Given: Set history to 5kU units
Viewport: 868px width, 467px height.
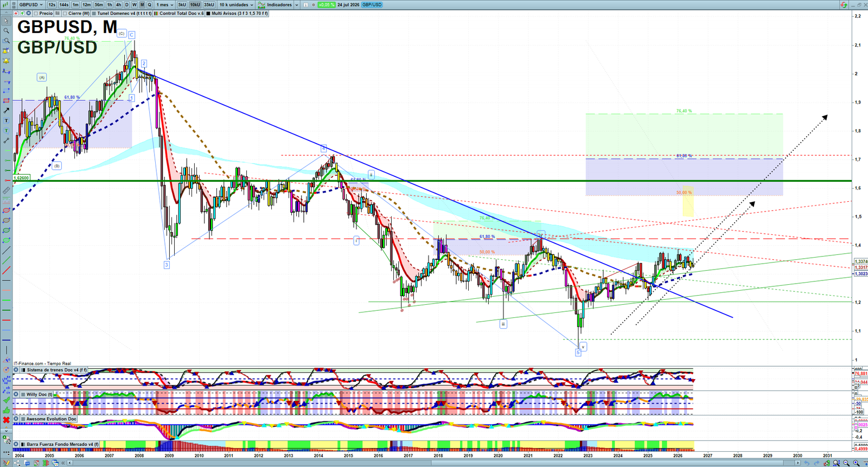Looking at the screenshot, I should click(x=182, y=4).
